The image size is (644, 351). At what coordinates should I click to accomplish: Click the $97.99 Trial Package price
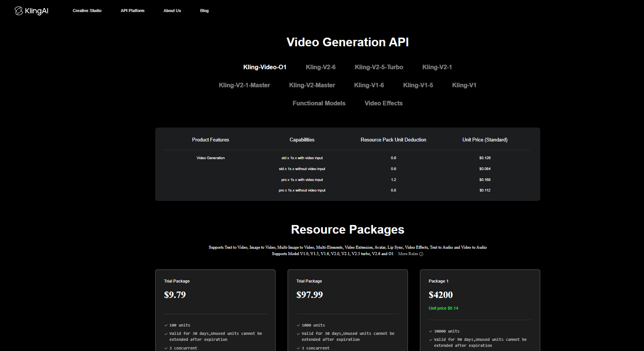tap(309, 295)
